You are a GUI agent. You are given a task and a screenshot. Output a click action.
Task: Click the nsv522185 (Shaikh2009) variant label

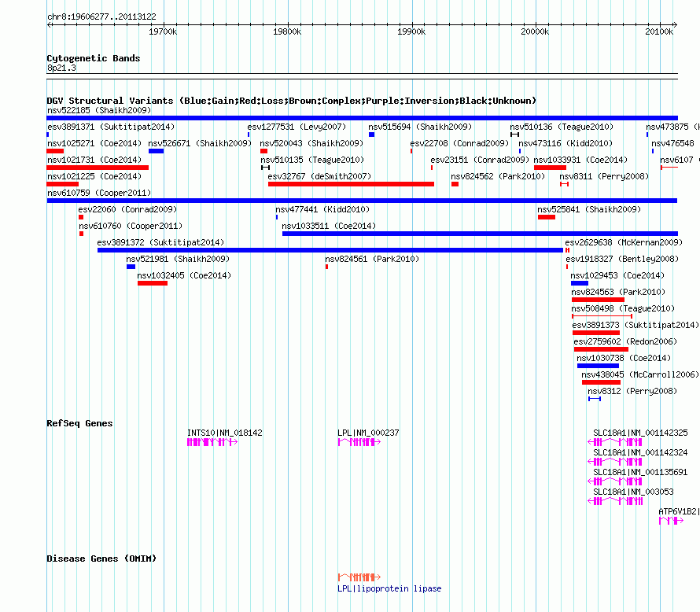tap(99, 110)
